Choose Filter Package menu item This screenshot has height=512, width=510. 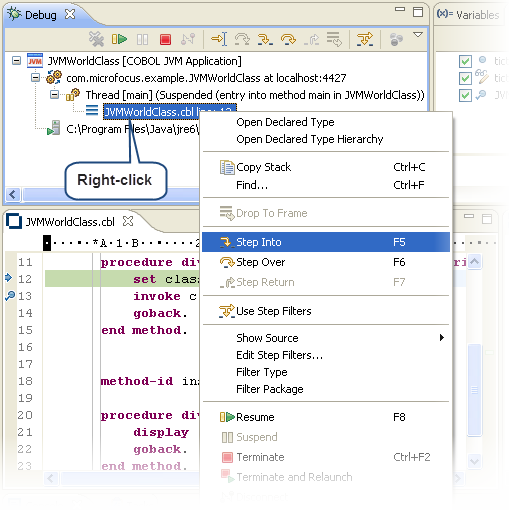326,389
